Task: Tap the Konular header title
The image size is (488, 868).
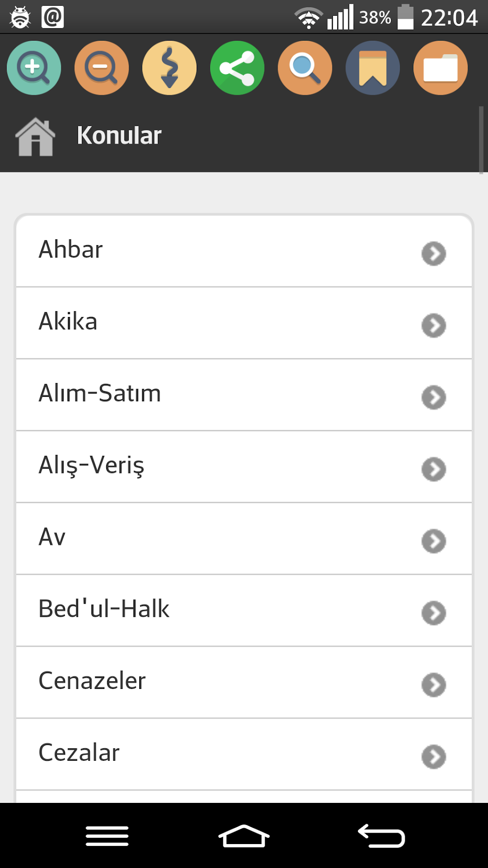Action: click(119, 135)
